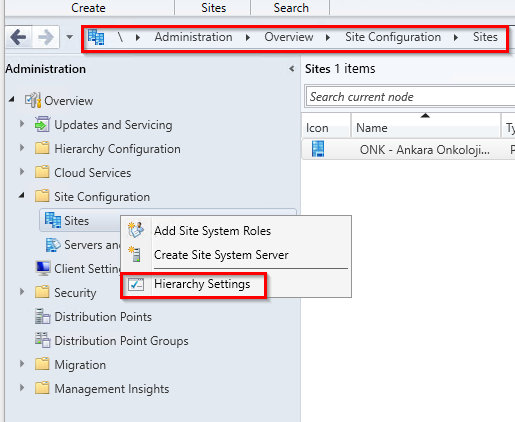Open the navigation history dropdown arrow
Viewport: 515px width, 422px height.
[69, 37]
